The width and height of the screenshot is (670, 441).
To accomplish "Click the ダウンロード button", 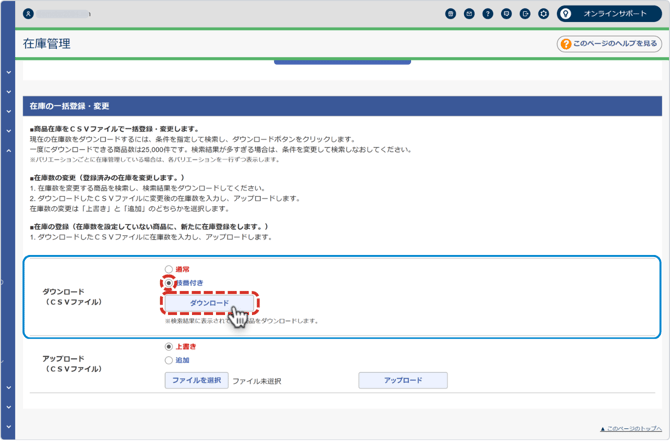I will [x=210, y=303].
